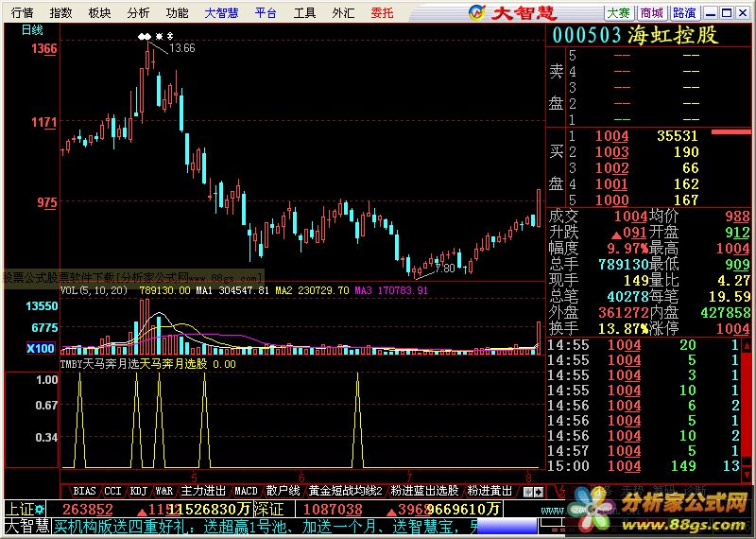The image size is (756, 539).
Task: Switch to the BIAS indicator tab
Action: click(84, 491)
